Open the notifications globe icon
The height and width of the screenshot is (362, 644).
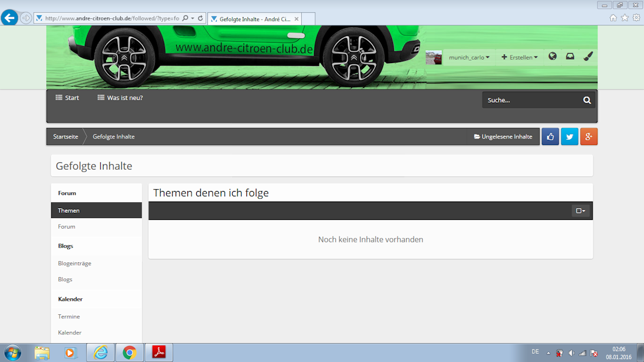553,56
